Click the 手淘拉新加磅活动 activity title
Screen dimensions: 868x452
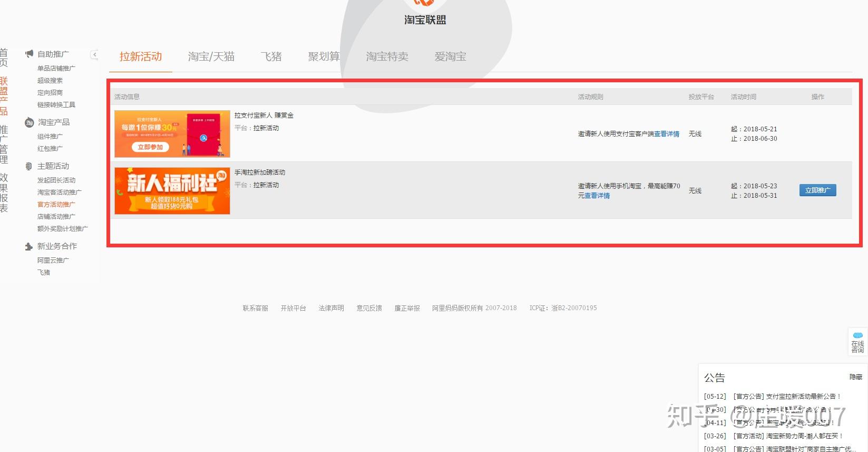point(260,172)
